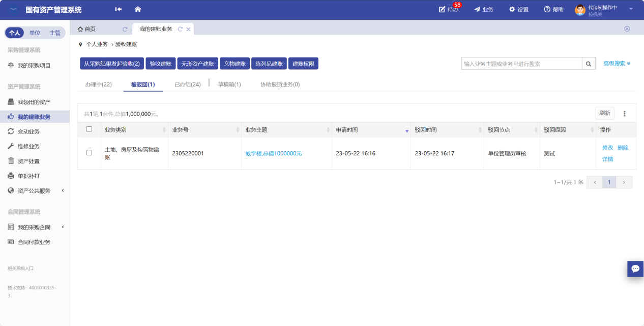This screenshot has width=644, height=326.
Task: Expand 高级搜索 advanced search
Action: pyautogui.click(x=617, y=64)
